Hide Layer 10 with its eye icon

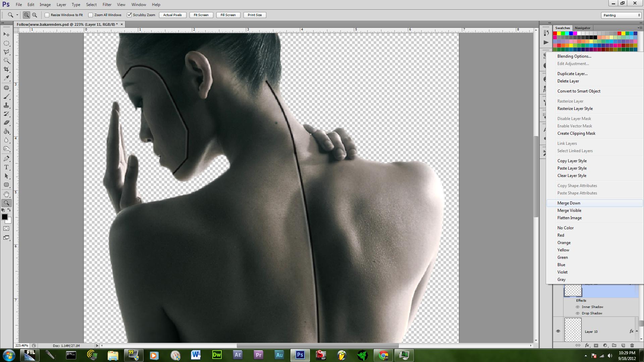click(x=558, y=331)
